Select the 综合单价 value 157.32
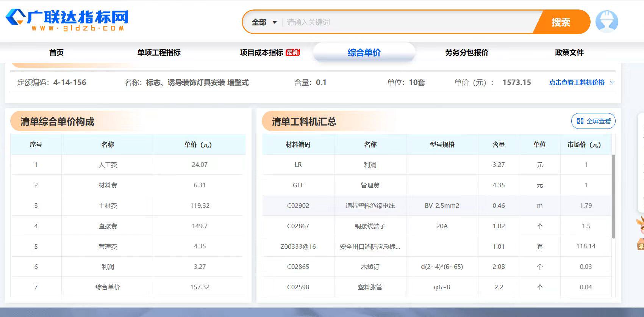Viewport: 644px width, 317px height. tap(200, 287)
